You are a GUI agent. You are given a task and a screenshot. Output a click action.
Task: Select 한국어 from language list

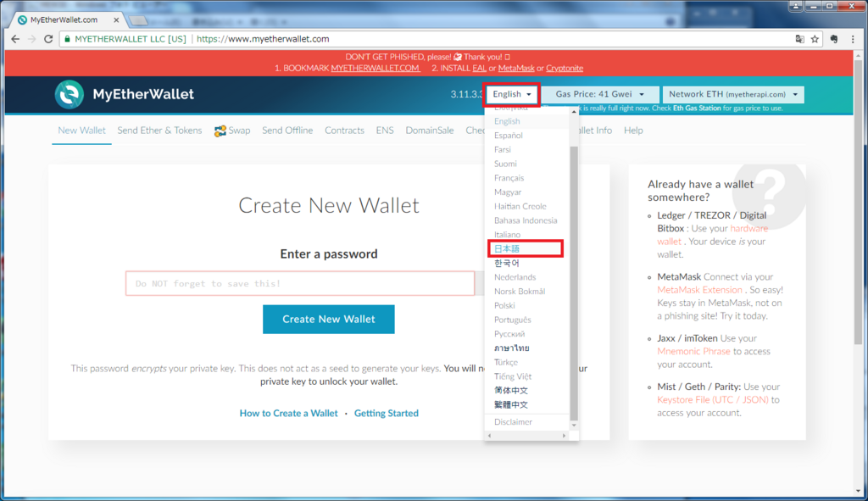tap(507, 263)
